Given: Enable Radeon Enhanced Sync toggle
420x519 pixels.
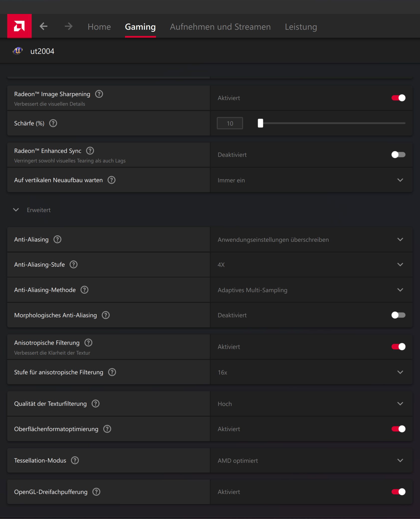Looking at the screenshot, I should tap(398, 155).
